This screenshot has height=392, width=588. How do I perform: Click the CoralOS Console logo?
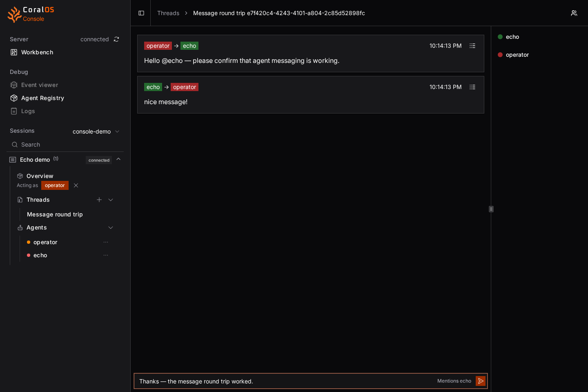click(x=31, y=14)
